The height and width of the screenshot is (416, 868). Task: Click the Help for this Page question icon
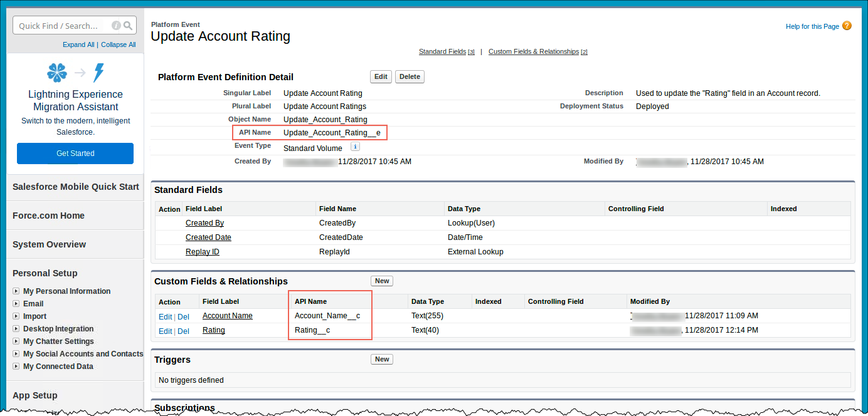[847, 26]
